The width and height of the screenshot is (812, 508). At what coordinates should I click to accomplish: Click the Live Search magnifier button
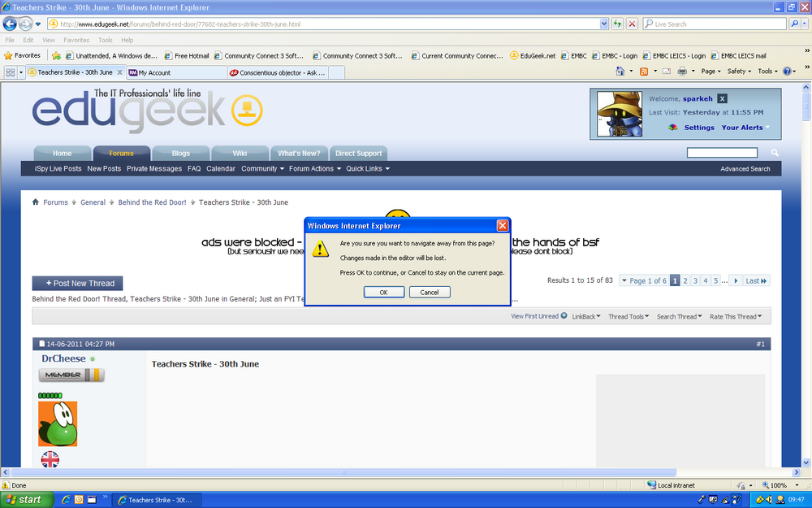(x=795, y=24)
